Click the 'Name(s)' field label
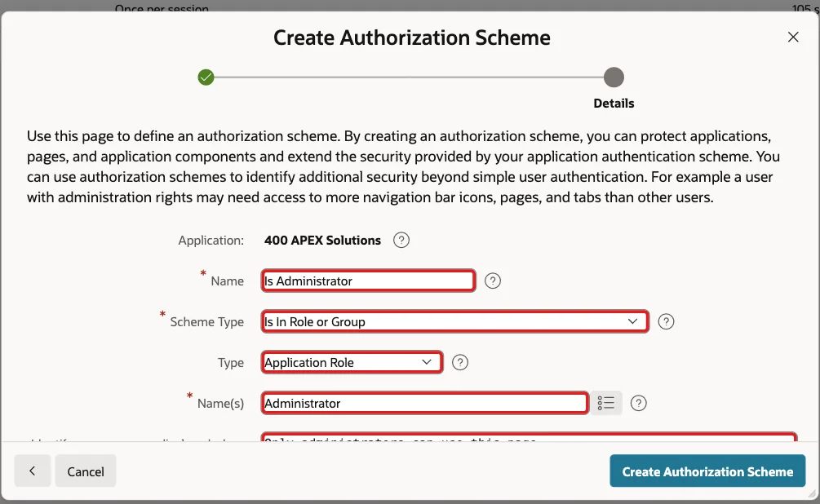 click(220, 404)
